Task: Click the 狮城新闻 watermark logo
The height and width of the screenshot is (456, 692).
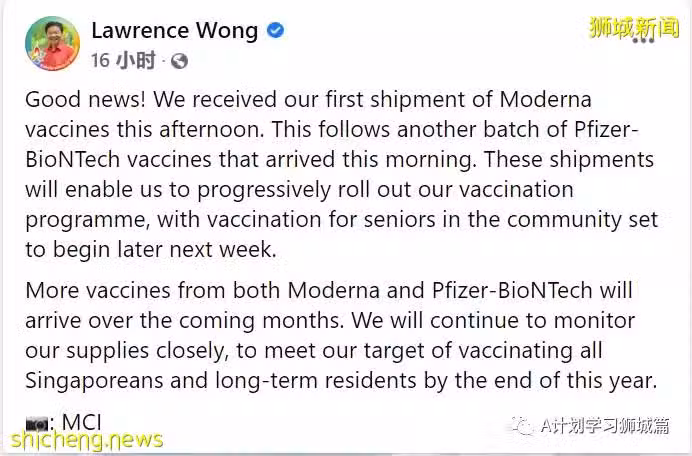Action: point(634,27)
